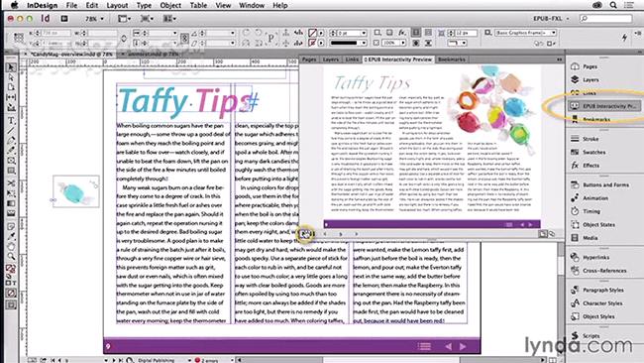Open the EPUB-FXL workspace switcher
The image size is (644, 363).
tap(551, 19)
